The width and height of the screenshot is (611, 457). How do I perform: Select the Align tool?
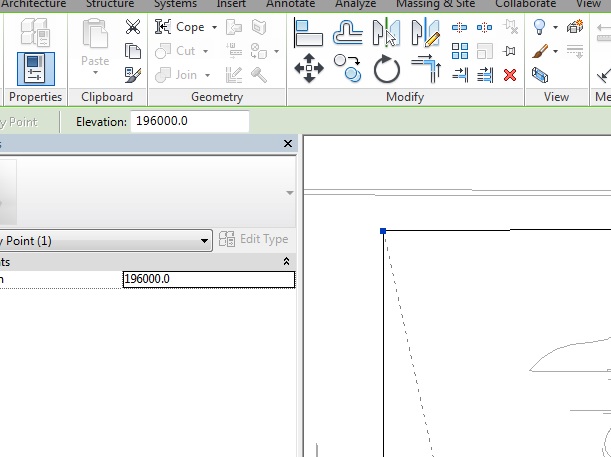[309, 33]
